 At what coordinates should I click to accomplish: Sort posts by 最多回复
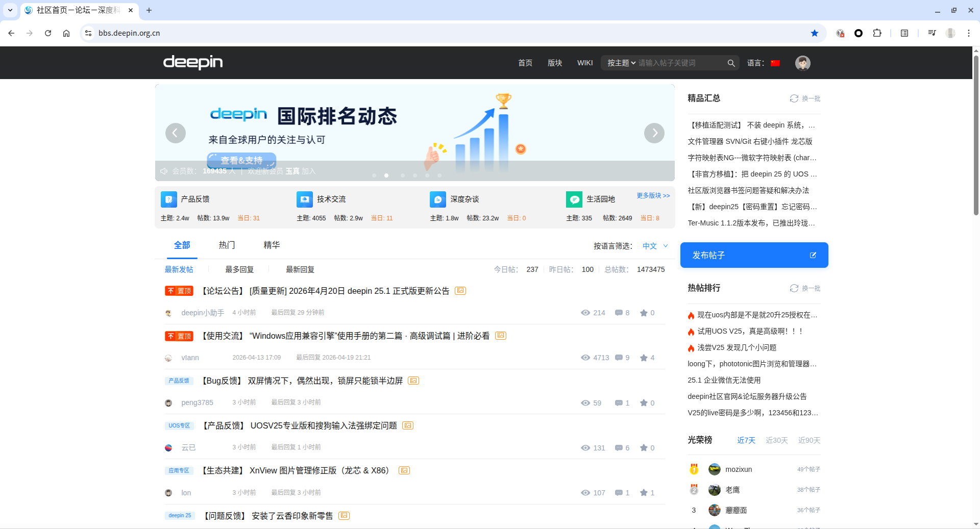(239, 269)
